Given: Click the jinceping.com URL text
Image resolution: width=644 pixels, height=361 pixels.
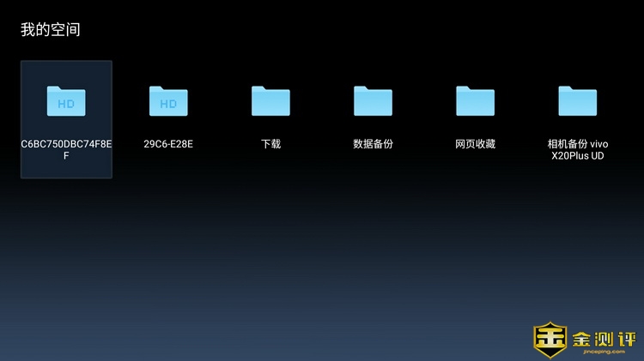Looking at the screenshot, I should [603, 352].
